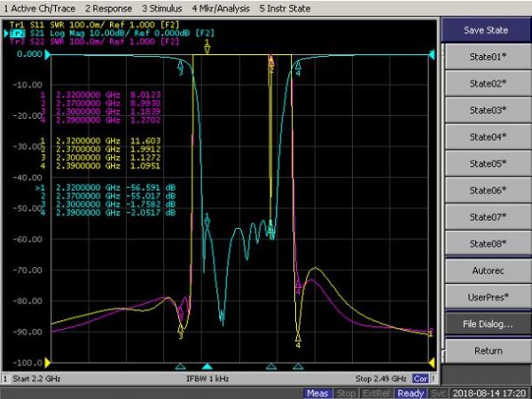Open the File Dialog softkey

[488, 324]
